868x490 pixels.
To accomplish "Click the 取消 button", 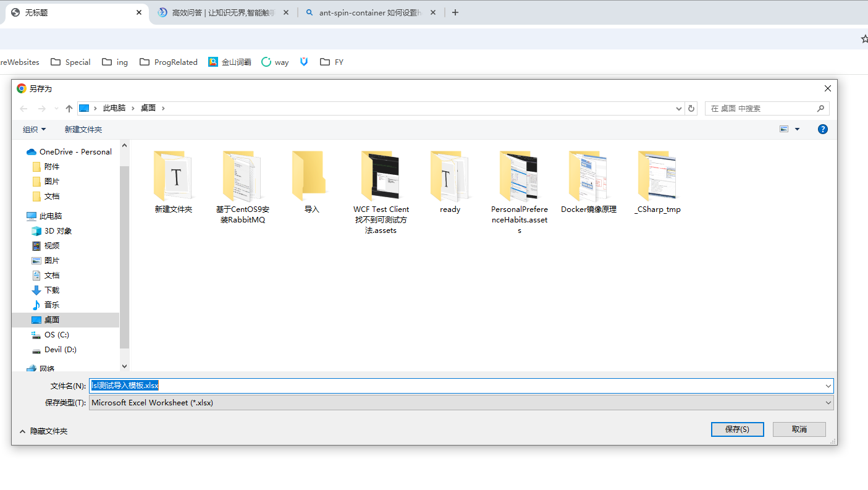I will tap(799, 429).
